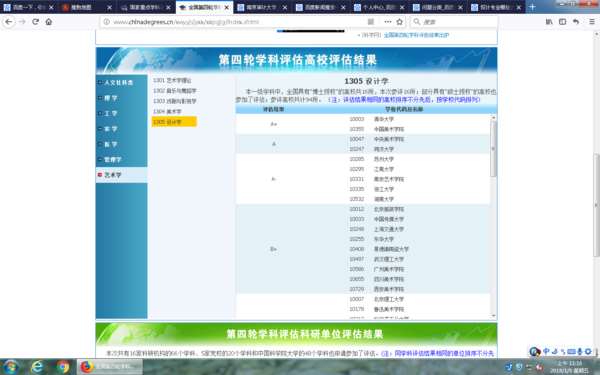Viewport: 600px width, 375px height.
Task: Click the 中 language icon on IME toolbar
Action: tap(546, 351)
